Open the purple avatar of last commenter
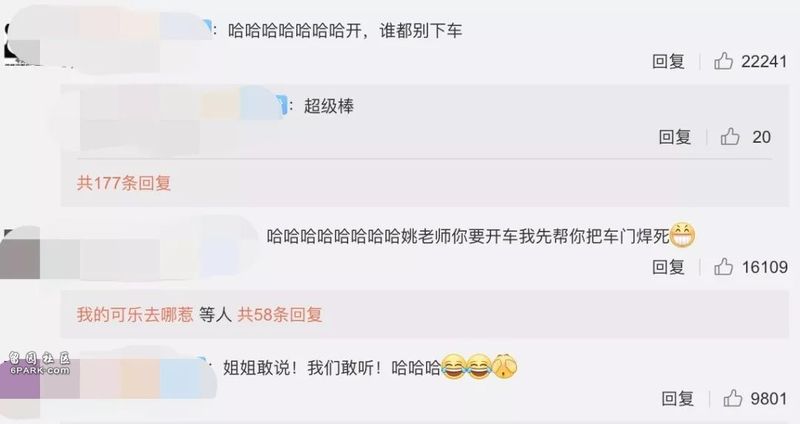 tap(20, 379)
